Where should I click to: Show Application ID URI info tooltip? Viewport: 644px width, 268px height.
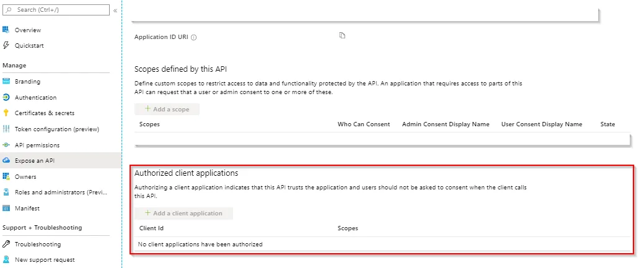click(x=194, y=38)
